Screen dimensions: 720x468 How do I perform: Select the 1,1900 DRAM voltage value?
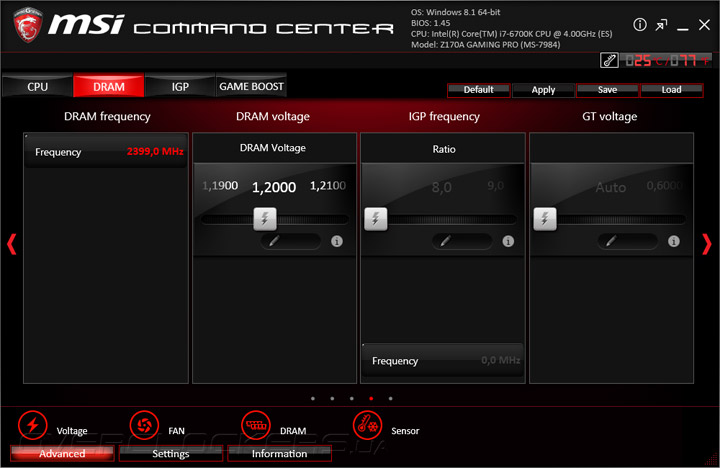220,186
